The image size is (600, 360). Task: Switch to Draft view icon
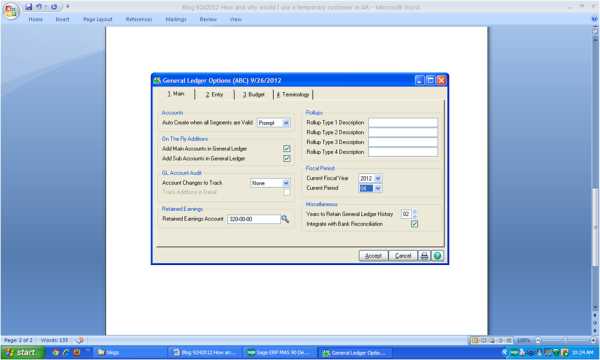click(x=509, y=340)
